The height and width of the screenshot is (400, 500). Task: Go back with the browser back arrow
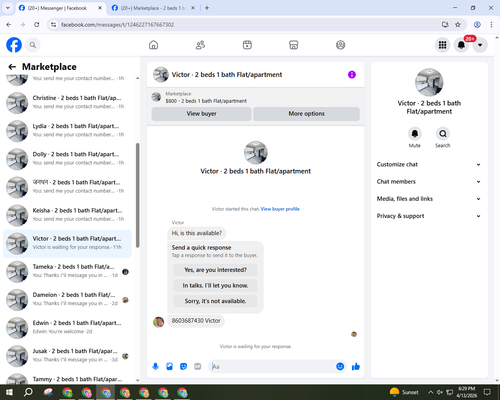click(9, 24)
